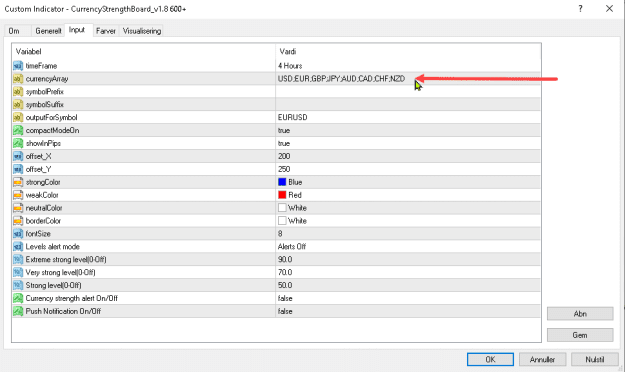Click the borderColor color type icon
The width and height of the screenshot is (625, 372).
pyautogui.click(x=18, y=221)
